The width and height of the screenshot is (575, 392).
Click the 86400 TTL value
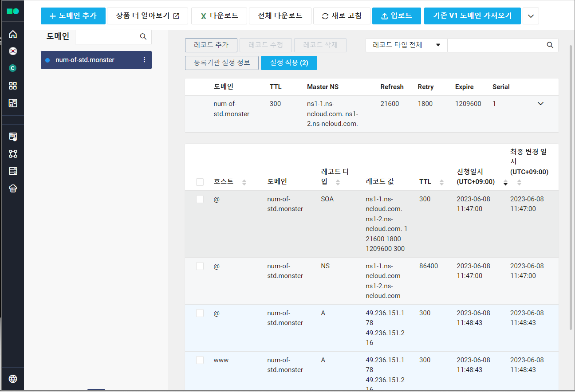click(429, 266)
